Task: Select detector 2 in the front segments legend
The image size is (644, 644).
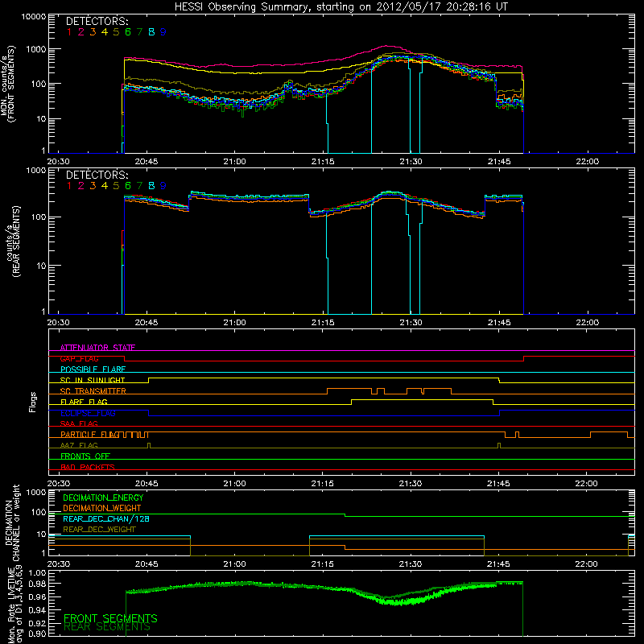Action: tap(81, 32)
